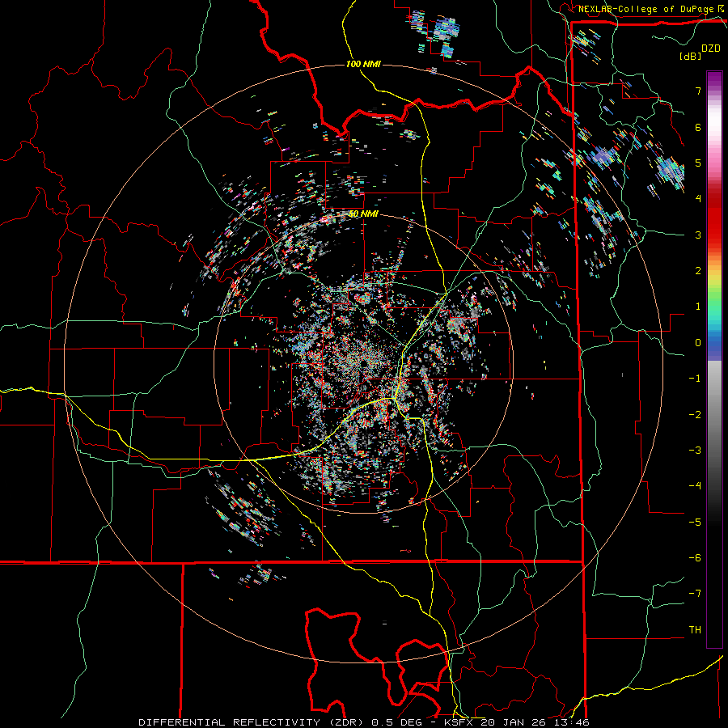This screenshot has height=728, width=728.
Task: Click the "1" value on color scale
Action: pos(698,307)
